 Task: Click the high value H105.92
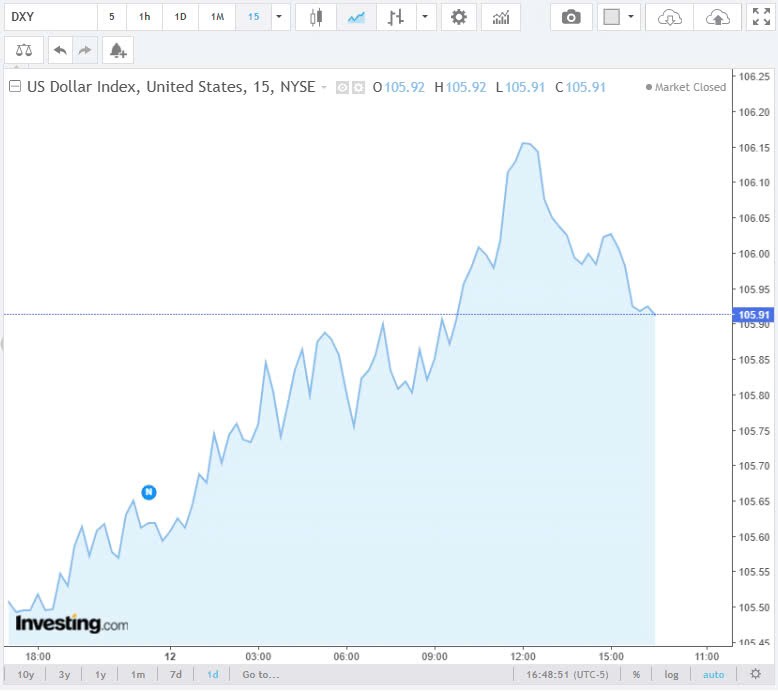[460, 87]
